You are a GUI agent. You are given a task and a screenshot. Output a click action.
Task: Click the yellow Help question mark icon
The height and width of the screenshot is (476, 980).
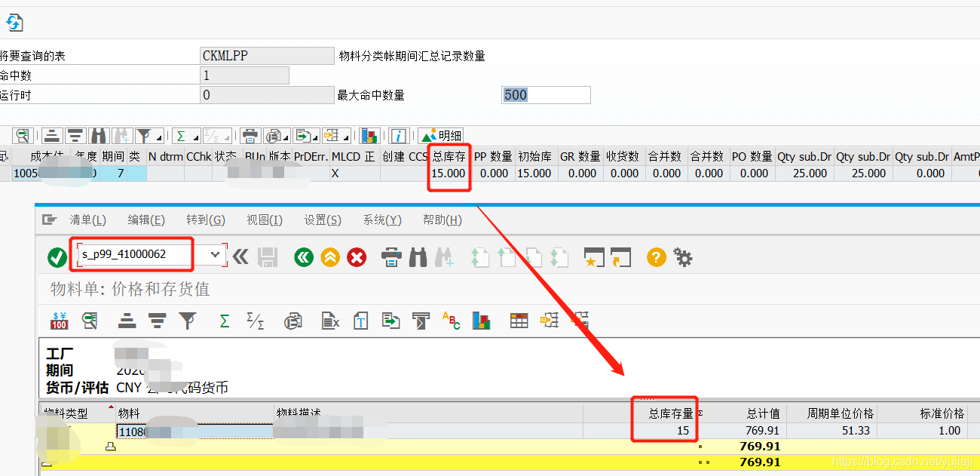coord(657,257)
